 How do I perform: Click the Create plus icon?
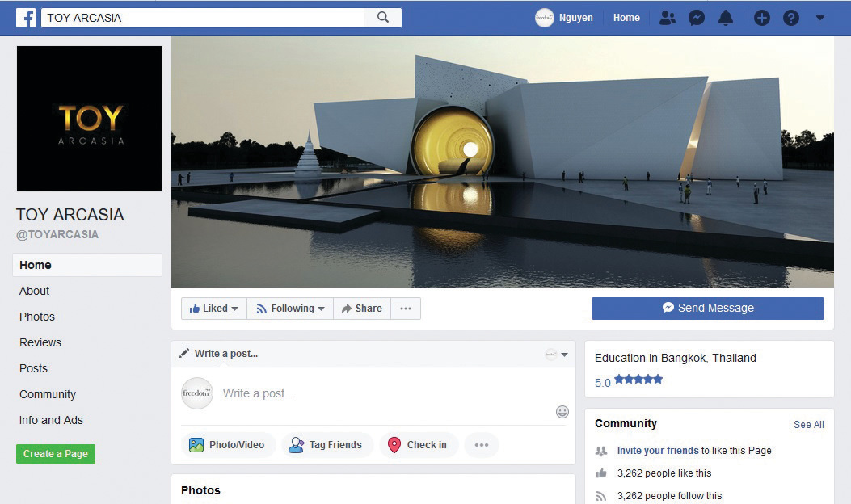(x=761, y=18)
